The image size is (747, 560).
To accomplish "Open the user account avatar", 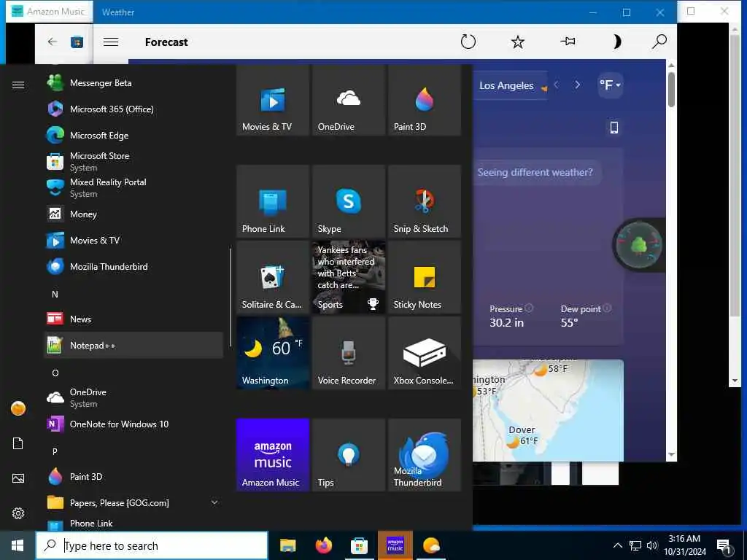I will coord(18,408).
